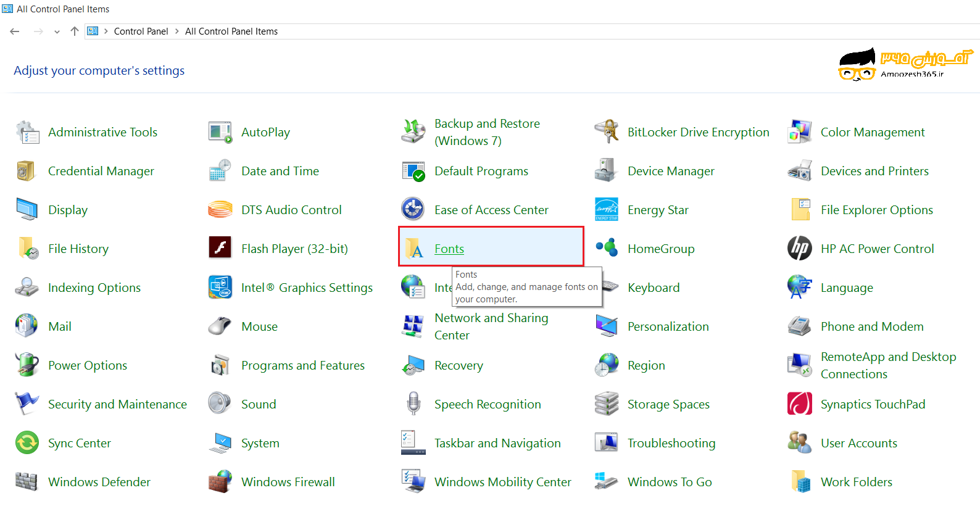Viewport: 980px width, 522px height.
Task: Click the Mouse icon
Action: (220, 326)
